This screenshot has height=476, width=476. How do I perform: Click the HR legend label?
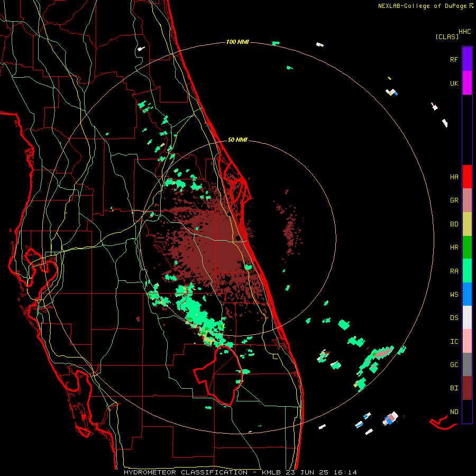(454, 248)
